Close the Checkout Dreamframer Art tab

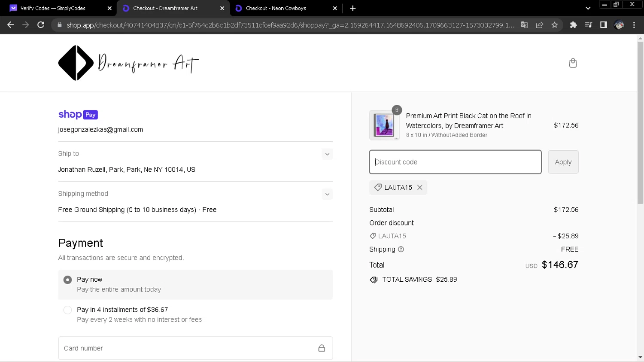click(x=222, y=8)
